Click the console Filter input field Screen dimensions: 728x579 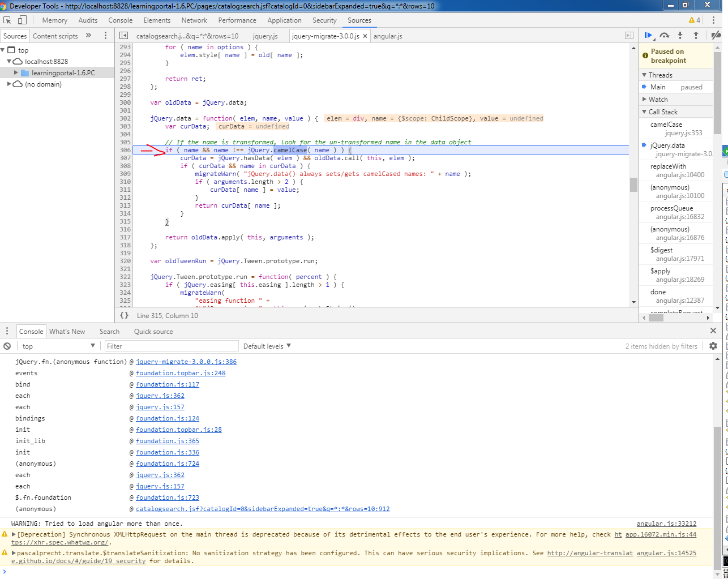170,346
